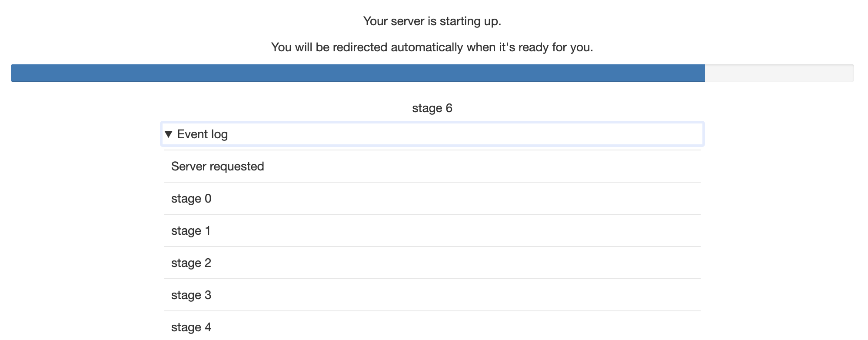This screenshot has height=340, width=868.
Task: Click the stage 6 status label
Action: (432, 109)
